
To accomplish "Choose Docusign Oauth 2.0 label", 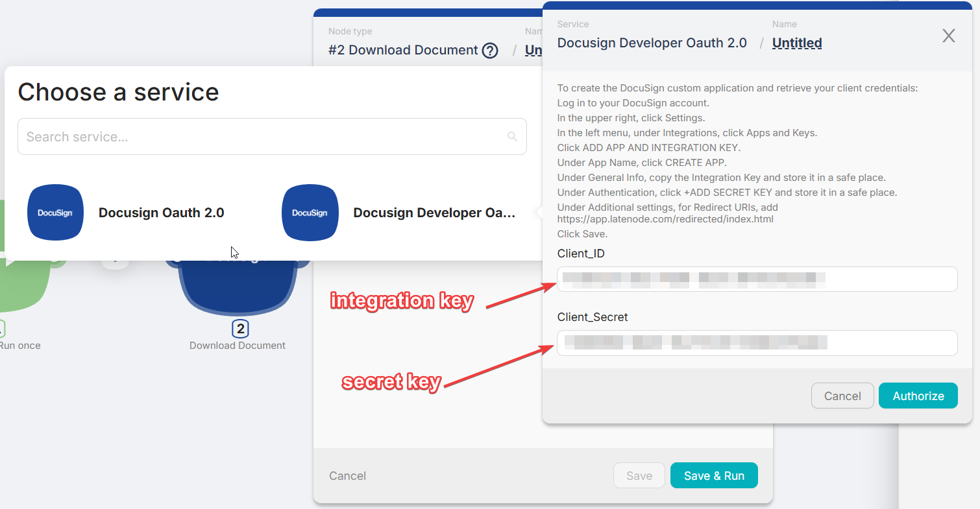I will [162, 213].
